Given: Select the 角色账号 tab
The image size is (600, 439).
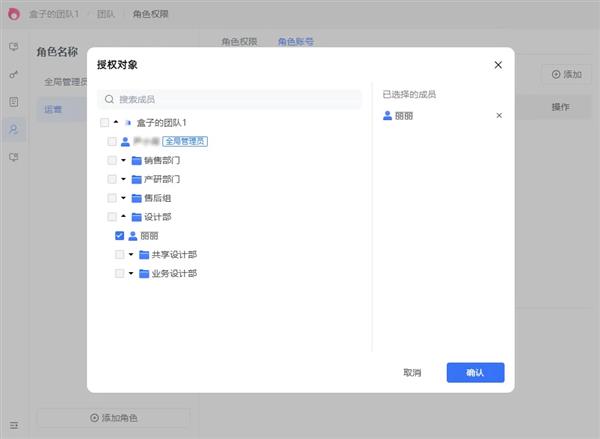Looking at the screenshot, I should coord(296,42).
